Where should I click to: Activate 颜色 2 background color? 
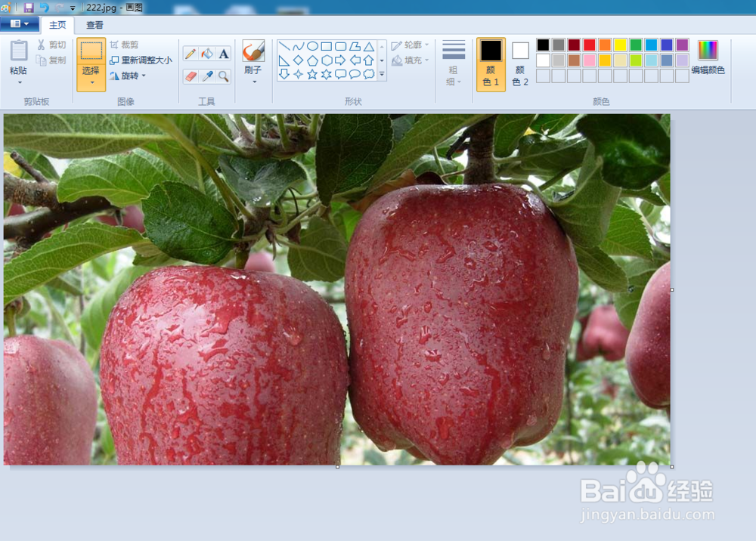pyautogui.click(x=520, y=63)
